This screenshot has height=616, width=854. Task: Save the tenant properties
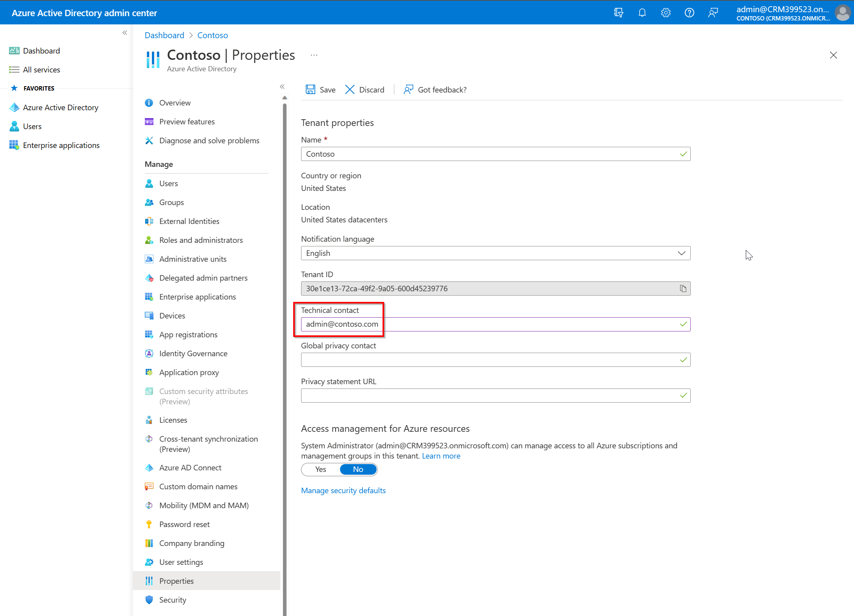(320, 90)
